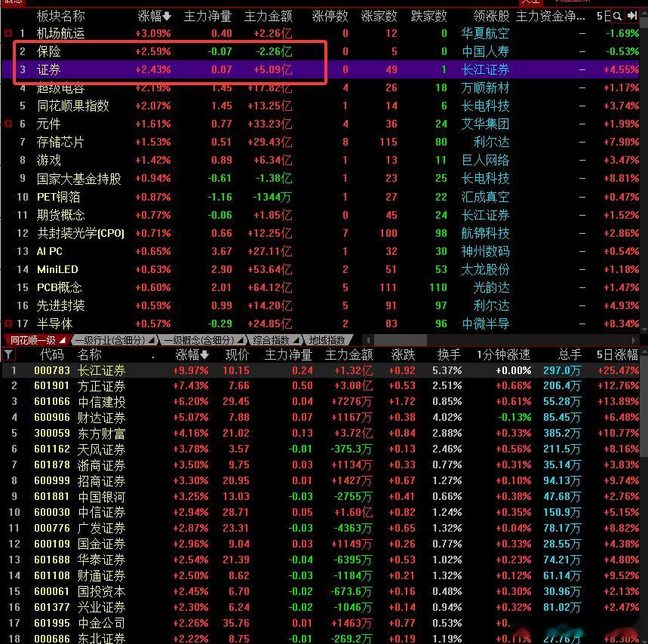
Task: Click the horizontal scrollbar right arrow
Action: pyautogui.click(x=634, y=340)
